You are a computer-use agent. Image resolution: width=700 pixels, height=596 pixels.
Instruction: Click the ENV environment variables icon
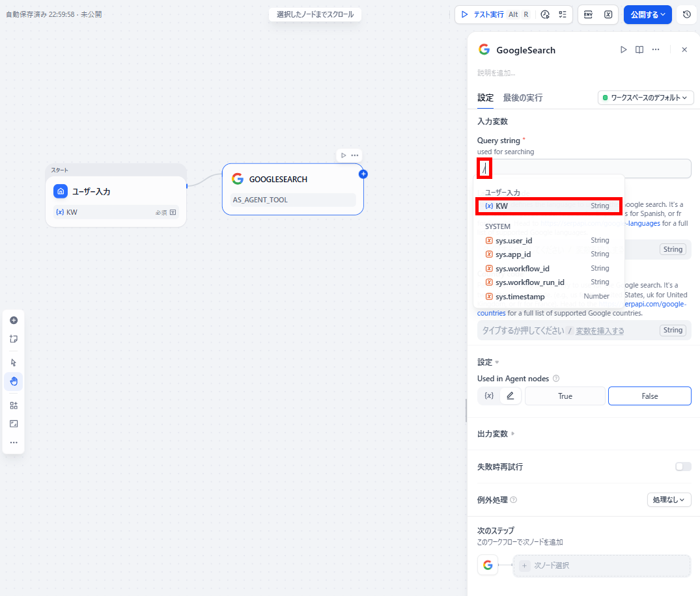coord(588,15)
